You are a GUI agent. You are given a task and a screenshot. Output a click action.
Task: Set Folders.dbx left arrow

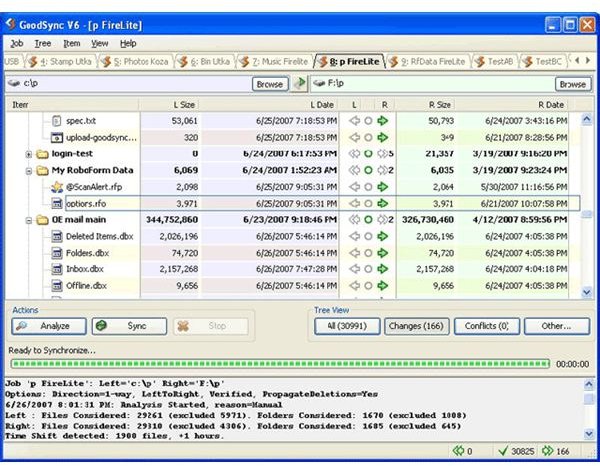355,253
